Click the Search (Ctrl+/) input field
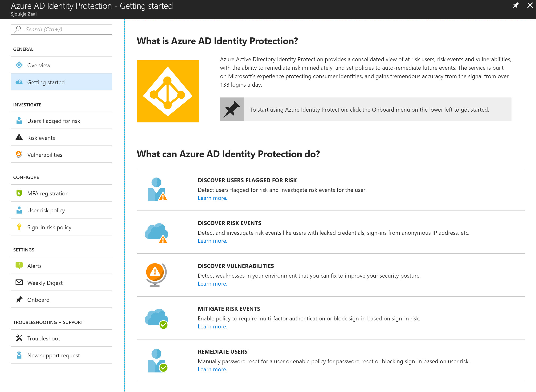 [x=61, y=29]
